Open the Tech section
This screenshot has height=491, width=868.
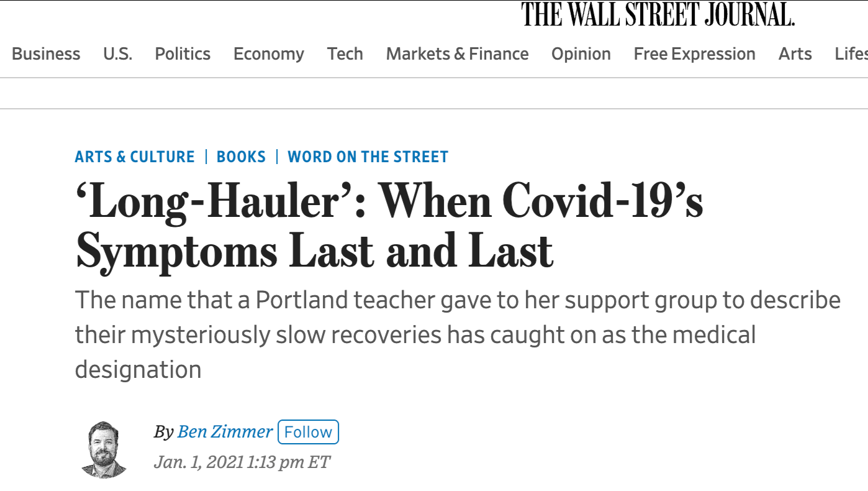[x=345, y=54]
